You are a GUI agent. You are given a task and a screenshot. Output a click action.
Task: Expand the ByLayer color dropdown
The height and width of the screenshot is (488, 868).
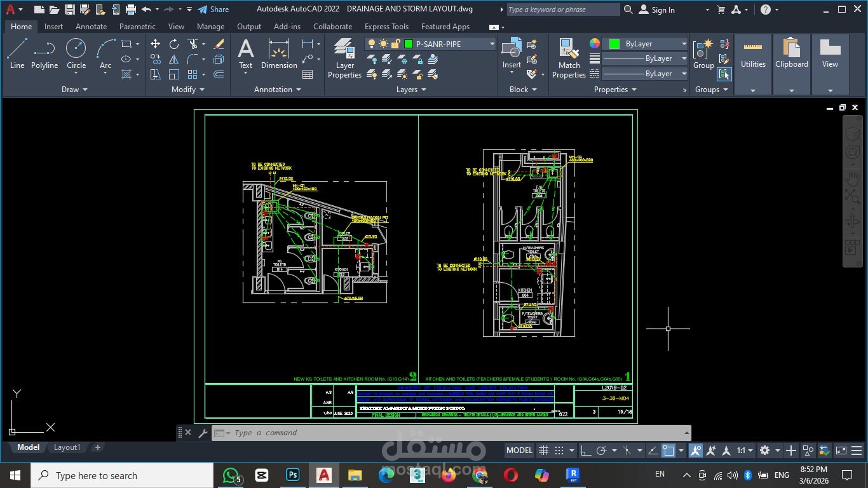coord(684,44)
